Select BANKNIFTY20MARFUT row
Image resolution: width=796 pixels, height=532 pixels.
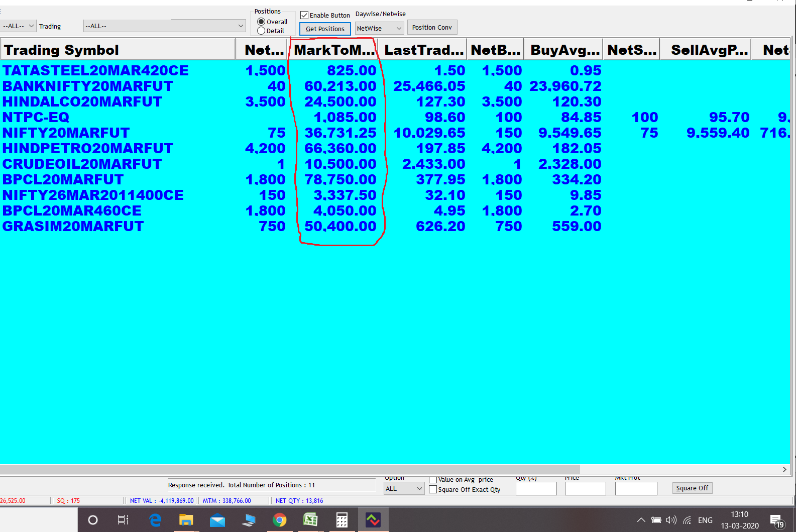[395, 86]
